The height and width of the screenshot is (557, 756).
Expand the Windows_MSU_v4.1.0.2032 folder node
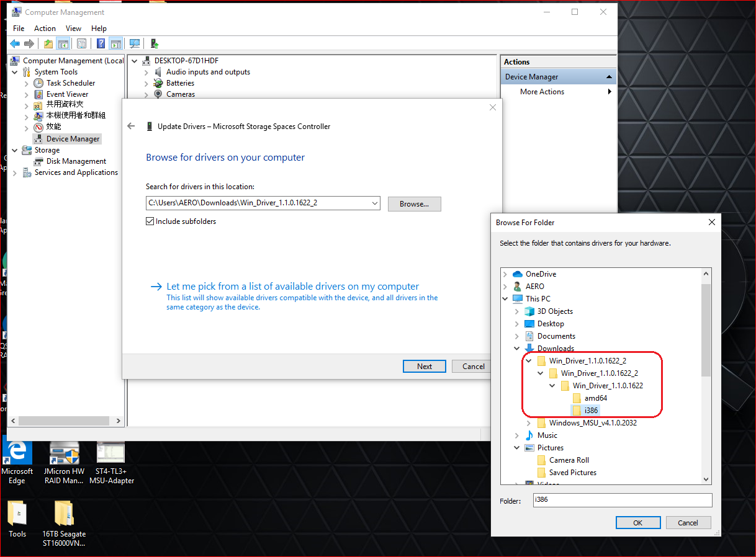pos(528,423)
